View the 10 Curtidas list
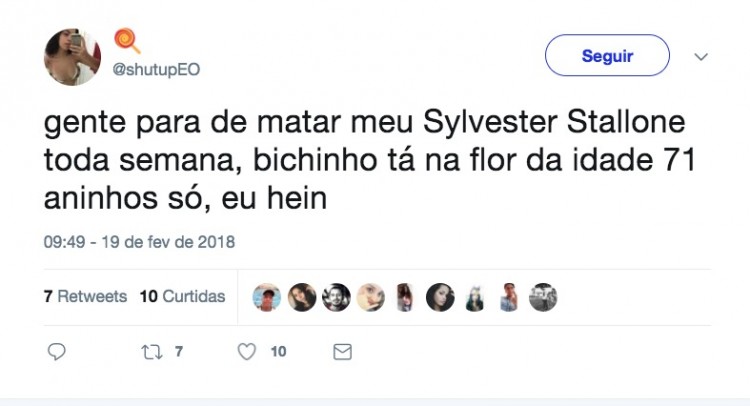Image resolution: width=750 pixels, height=406 pixels. 182,297
